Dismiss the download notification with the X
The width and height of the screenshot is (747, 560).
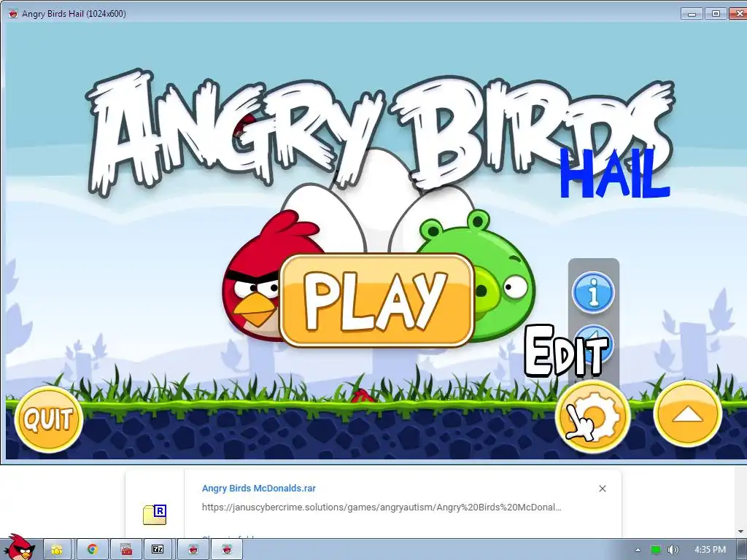pos(602,489)
